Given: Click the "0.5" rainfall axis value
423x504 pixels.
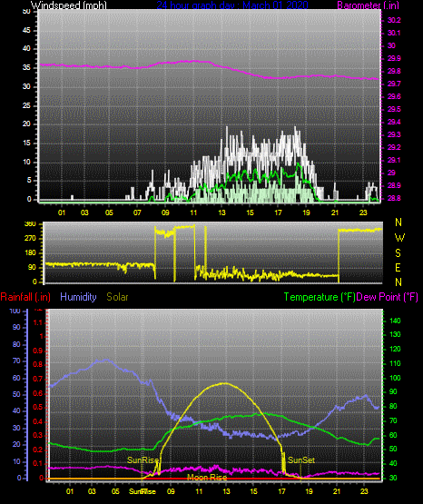Looking at the screenshot, I should tap(38, 407).
